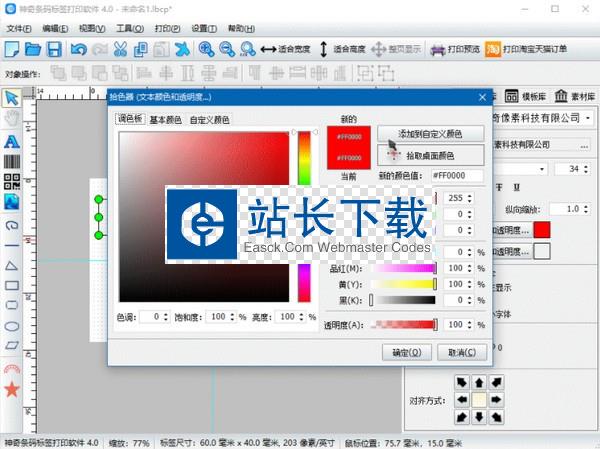Viewport: 600px width, 449px height.
Task: Select the QR code tool
Action: tap(12, 181)
